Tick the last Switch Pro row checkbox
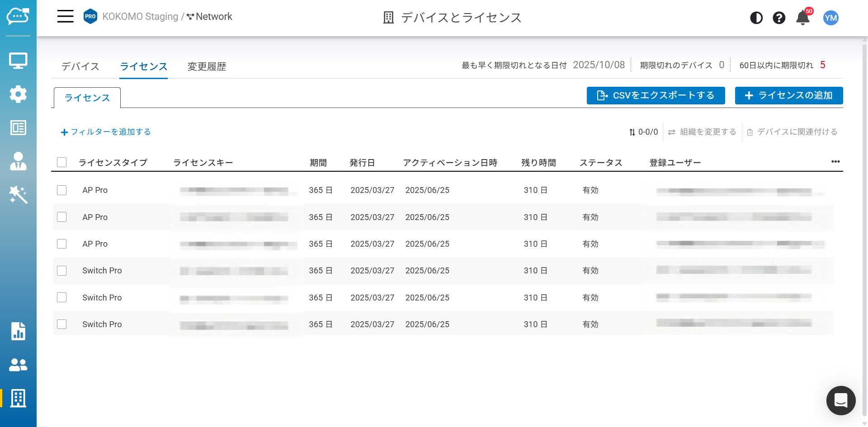 pos(62,324)
